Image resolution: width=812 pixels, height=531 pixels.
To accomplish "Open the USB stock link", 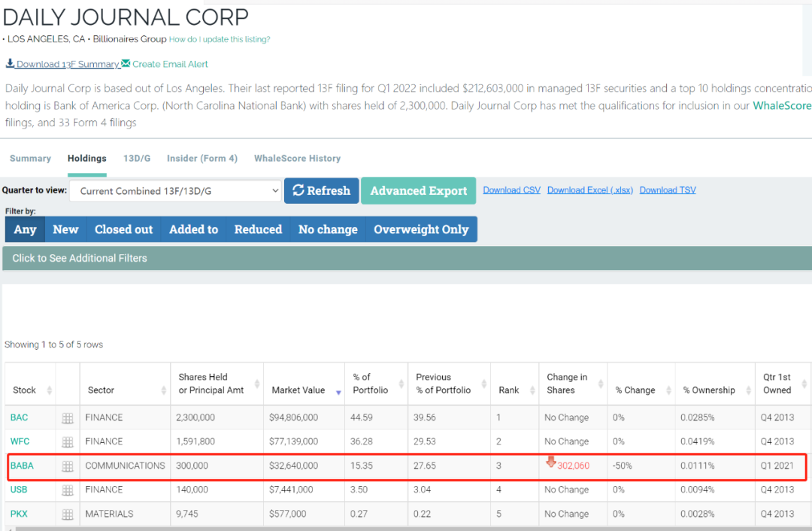I will [x=19, y=490].
